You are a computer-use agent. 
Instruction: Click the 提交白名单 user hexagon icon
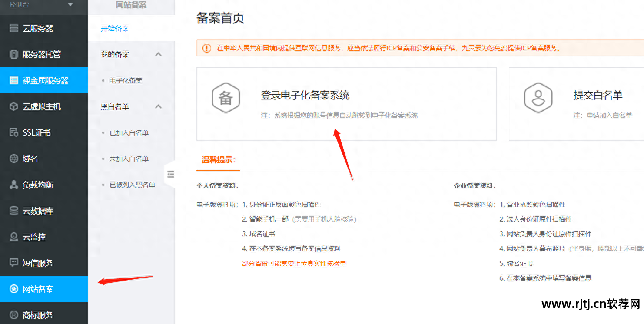tap(538, 98)
